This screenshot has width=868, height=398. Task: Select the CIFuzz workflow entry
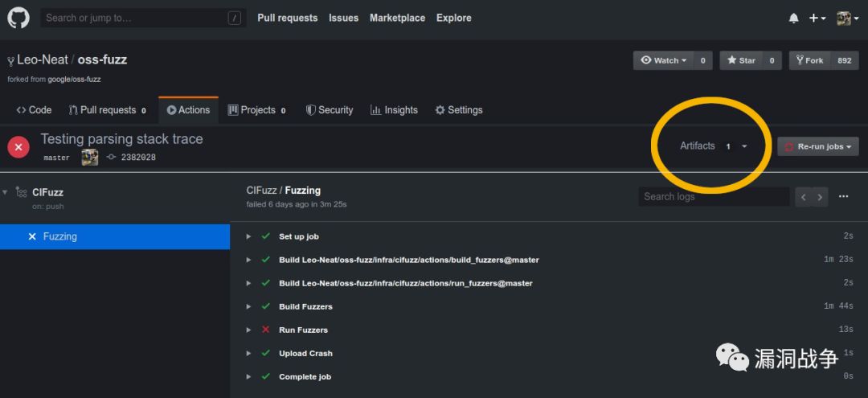(x=47, y=192)
